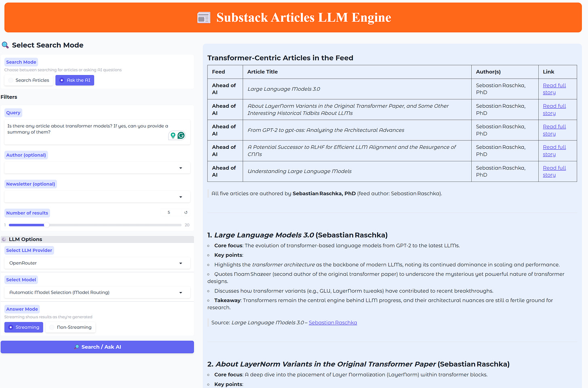Click the Query label
This screenshot has height=388, width=588.
[x=13, y=113]
